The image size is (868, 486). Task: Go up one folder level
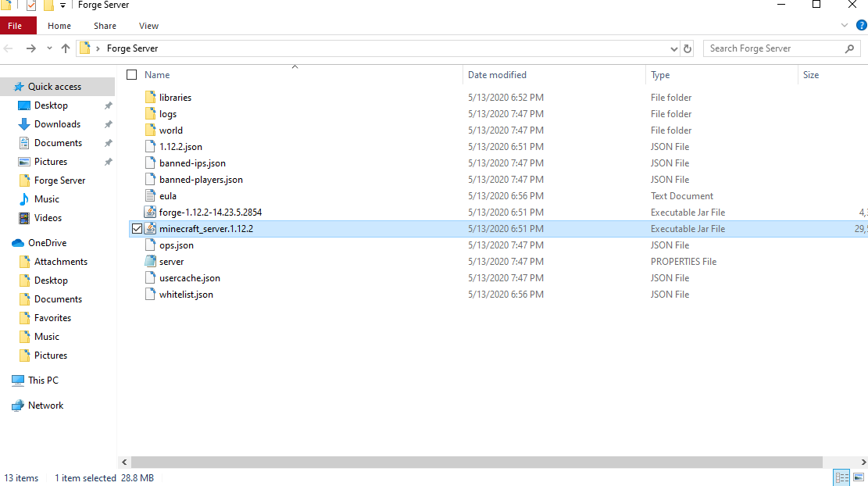(x=66, y=48)
